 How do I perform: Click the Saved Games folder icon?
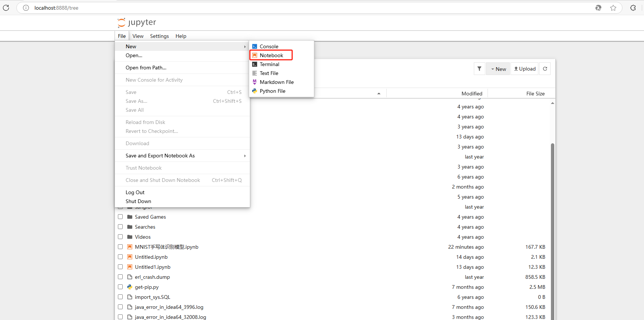[130, 217]
